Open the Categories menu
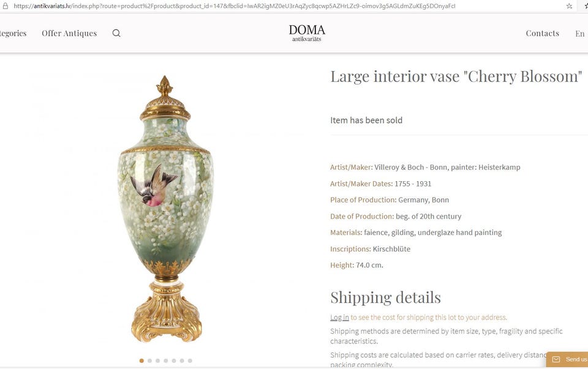Image resolution: width=588 pixels, height=369 pixels. pos(13,33)
